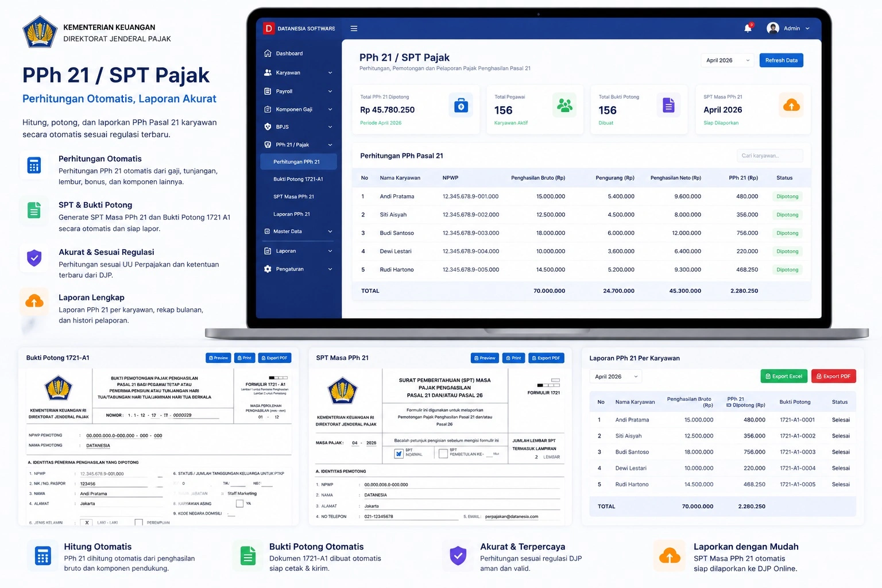882x588 pixels.
Task: Click Dipotong status for Rudi Hartono
Action: point(787,269)
